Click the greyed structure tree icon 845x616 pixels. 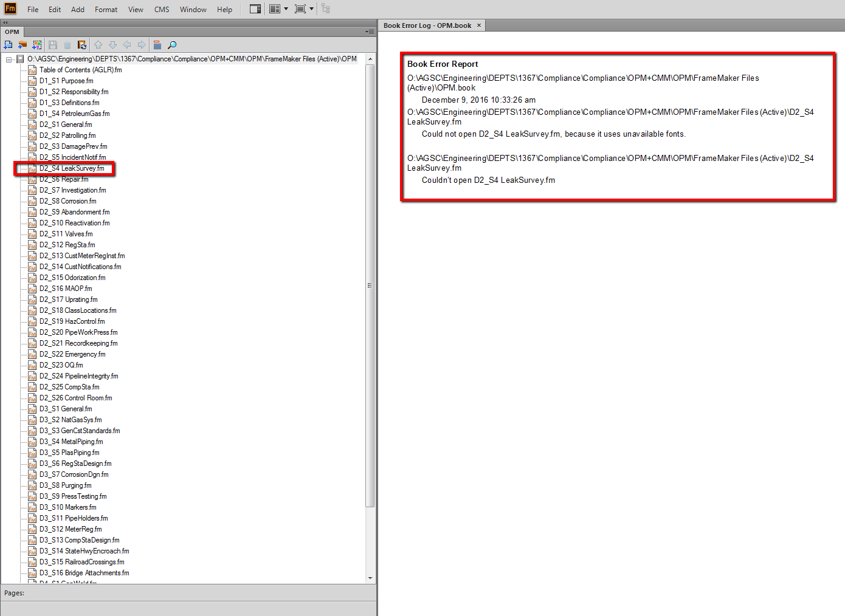[x=326, y=9]
